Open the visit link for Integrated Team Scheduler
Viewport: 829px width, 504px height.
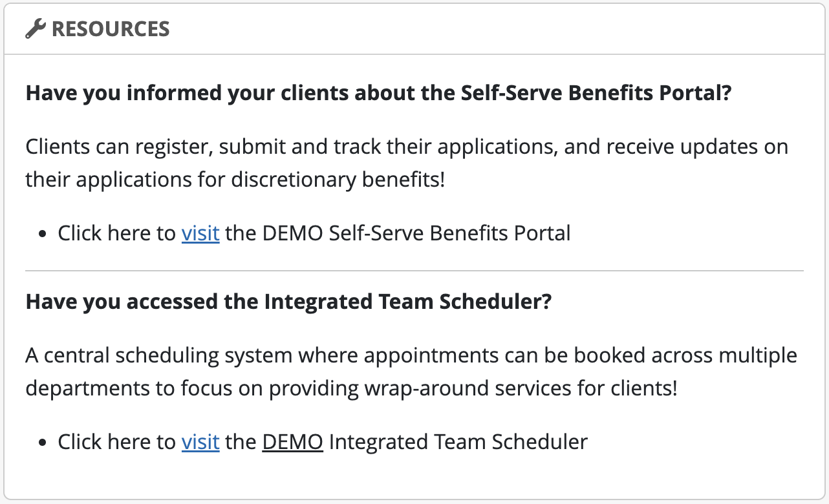pyautogui.click(x=200, y=442)
